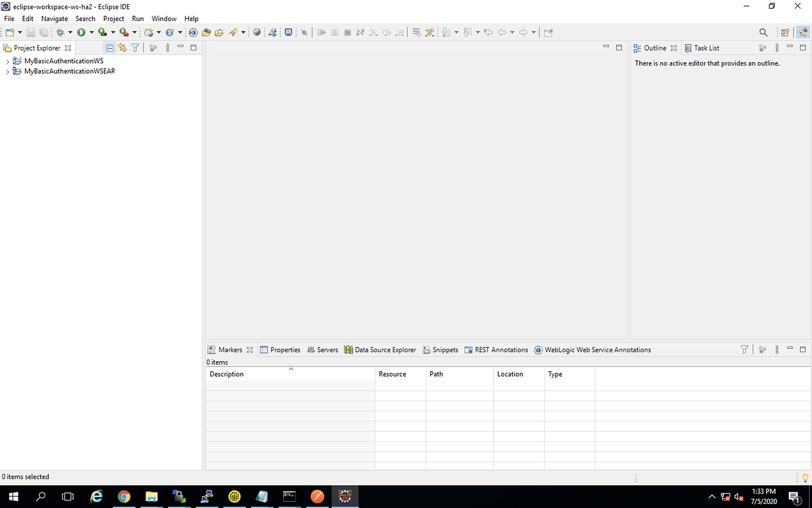Click the Postman icon in the taskbar
The width and height of the screenshot is (812, 508).
[x=317, y=496]
